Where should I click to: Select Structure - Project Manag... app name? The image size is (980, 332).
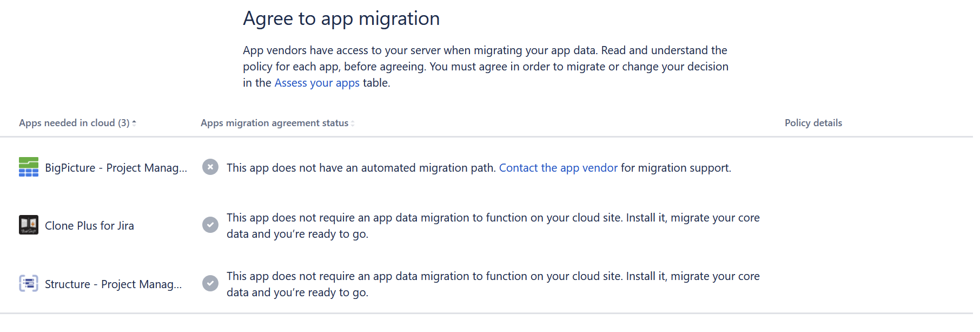[114, 284]
